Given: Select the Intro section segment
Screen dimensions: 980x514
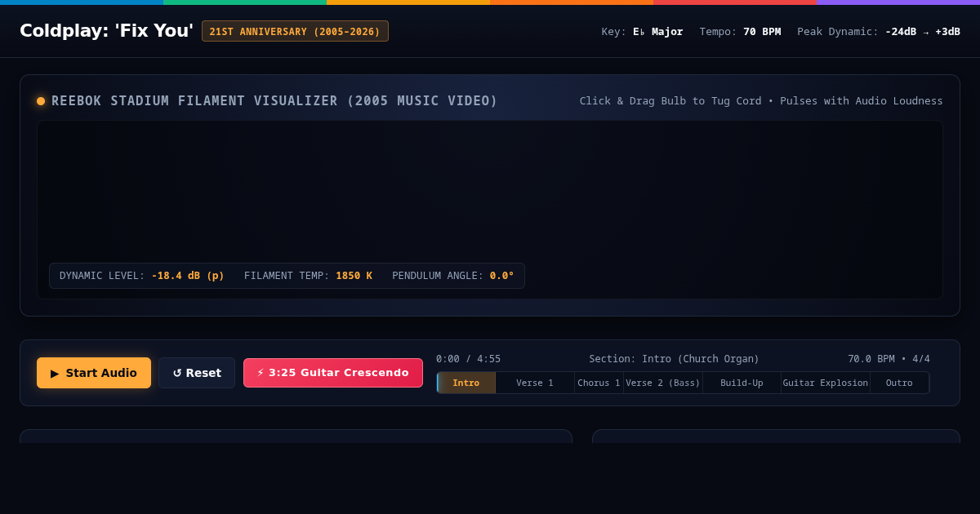Looking at the screenshot, I should click(x=466, y=383).
